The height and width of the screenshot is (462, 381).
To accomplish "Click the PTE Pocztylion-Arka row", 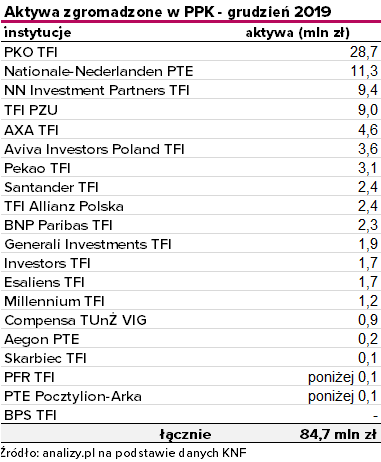I will click(191, 396).
